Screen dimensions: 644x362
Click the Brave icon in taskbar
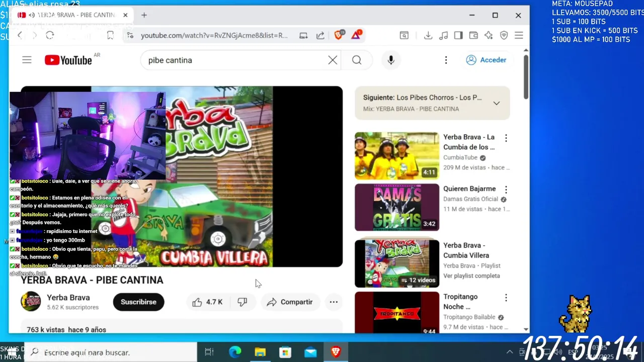336,352
